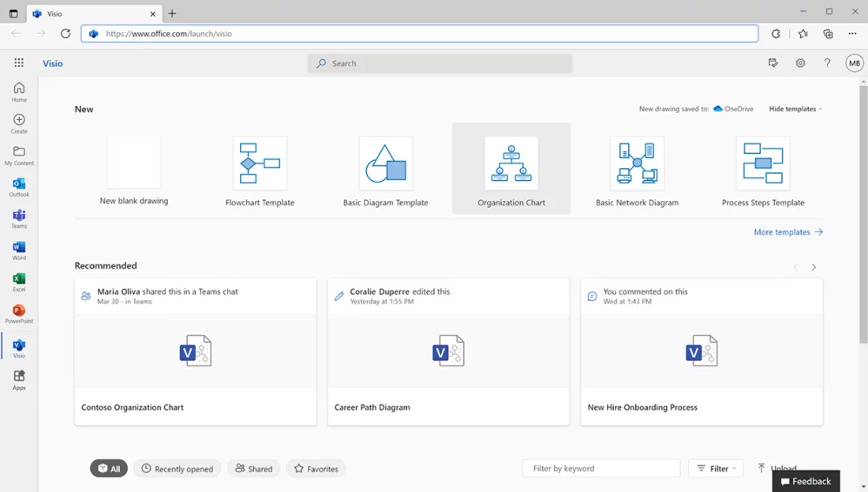This screenshot has width=868, height=492.
Task: Click the browser address bar
Action: (x=420, y=33)
